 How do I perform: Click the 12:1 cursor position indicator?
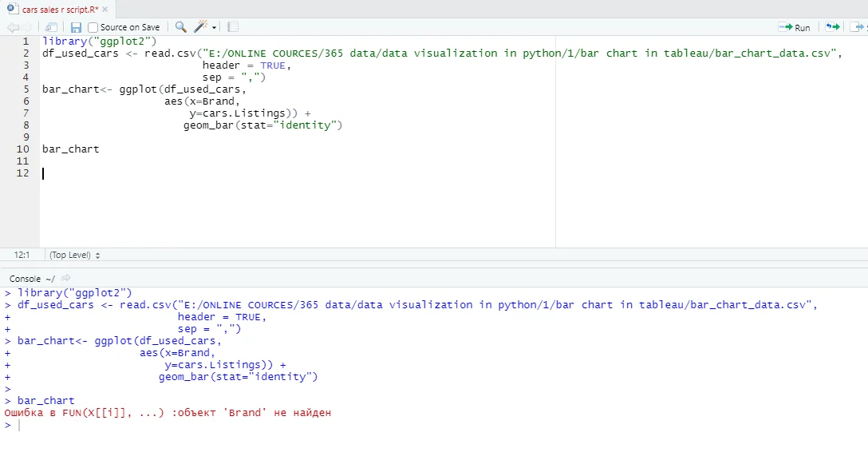(x=22, y=255)
